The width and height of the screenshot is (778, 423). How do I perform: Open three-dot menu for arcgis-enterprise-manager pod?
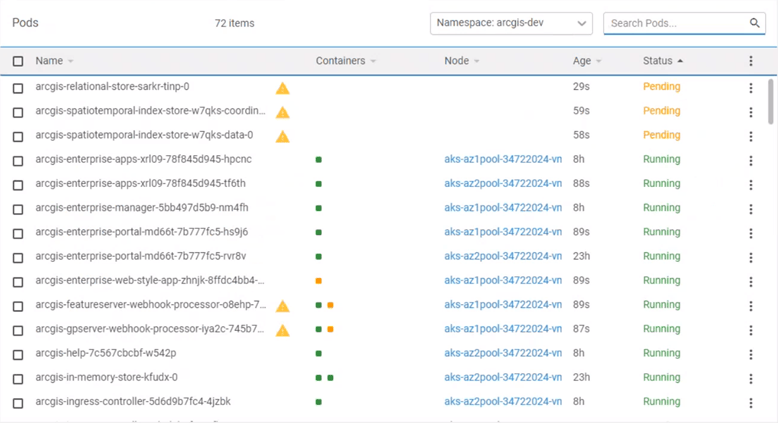(751, 209)
